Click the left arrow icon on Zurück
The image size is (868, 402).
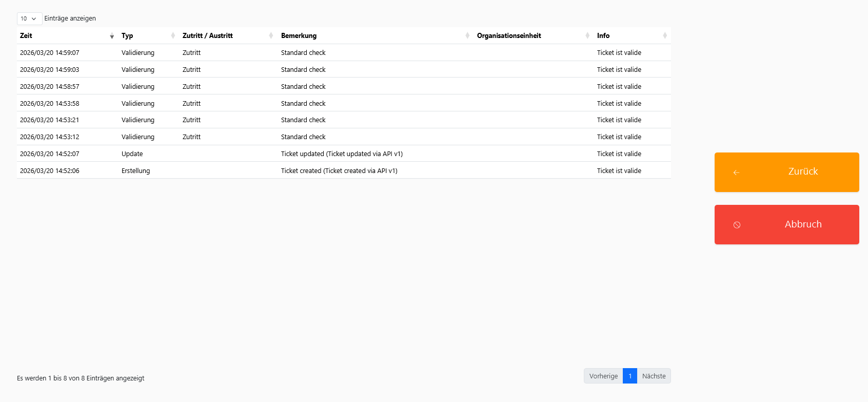click(x=736, y=173)
